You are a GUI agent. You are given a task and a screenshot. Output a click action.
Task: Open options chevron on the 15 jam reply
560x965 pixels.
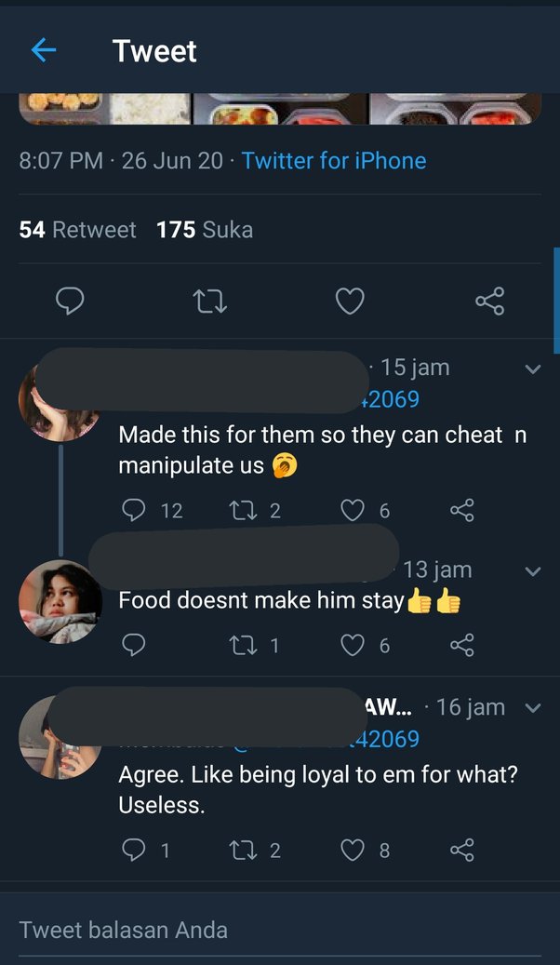coord(533,369)
